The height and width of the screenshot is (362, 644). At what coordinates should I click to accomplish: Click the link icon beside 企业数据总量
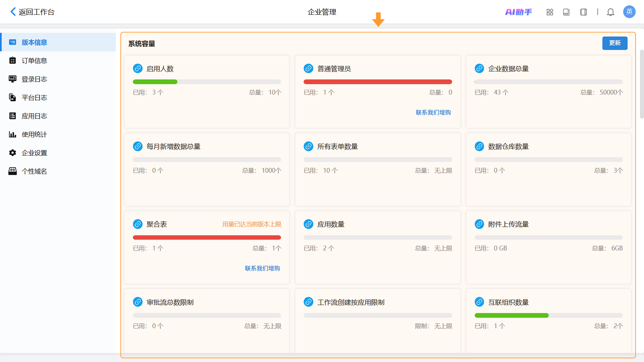[479, 68]
